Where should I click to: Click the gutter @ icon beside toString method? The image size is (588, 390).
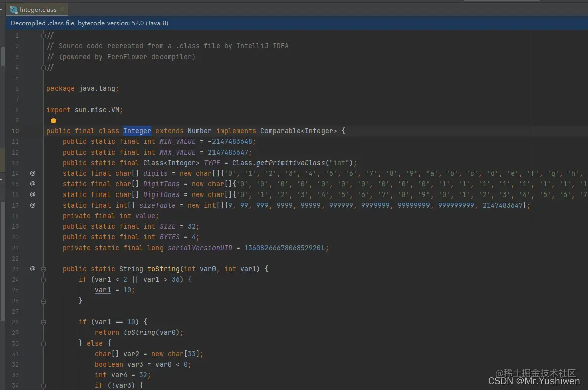pyautogui.click(x=33, y=269)
